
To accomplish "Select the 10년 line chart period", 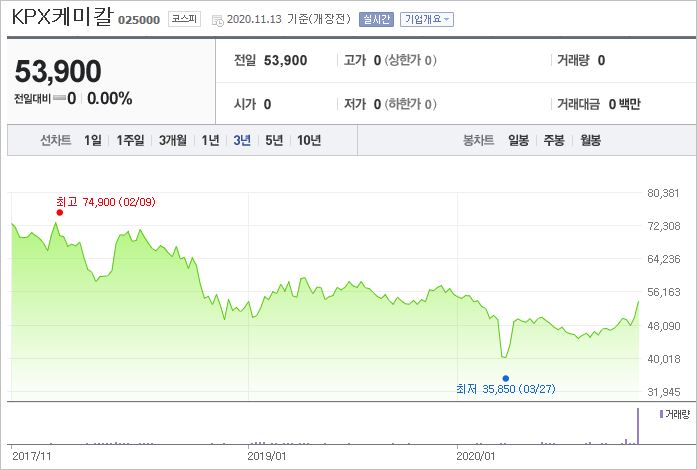I will pyautogui.click(x=309, y=141).
